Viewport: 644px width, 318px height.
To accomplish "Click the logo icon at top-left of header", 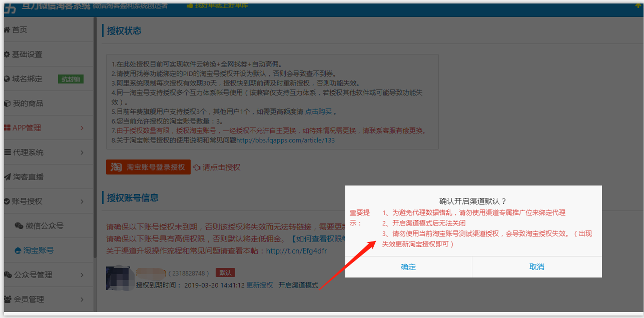I will (x=9, y=7).
